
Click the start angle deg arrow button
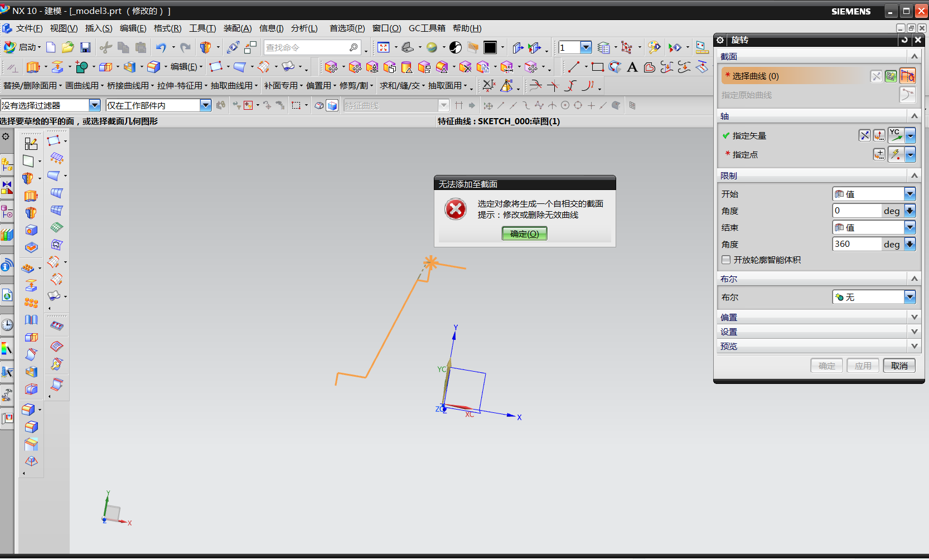[x=909, y=211]
